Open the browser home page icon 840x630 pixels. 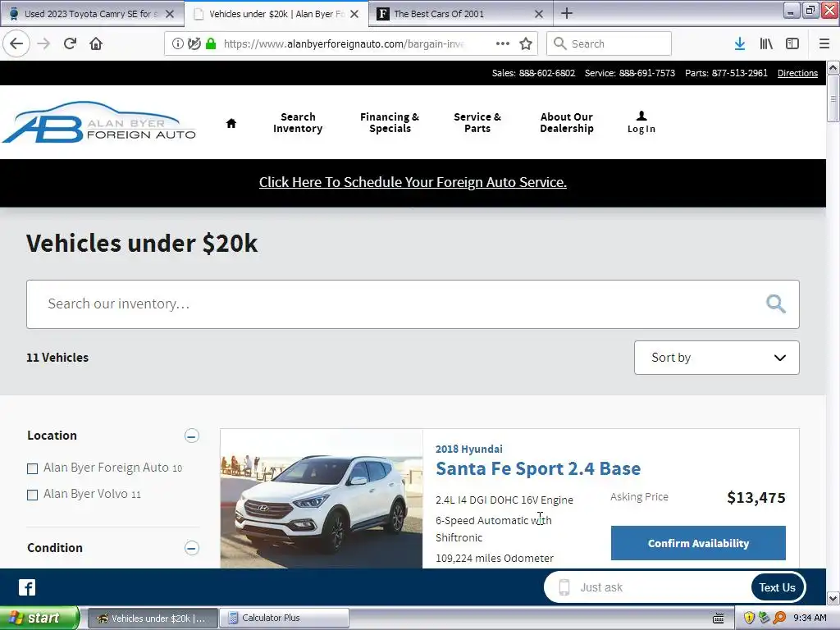tap(96, 43)
